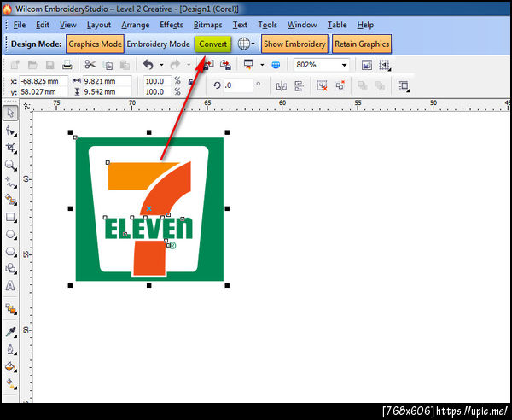Image resolution: width=512 pixels, height=420 pixels.
Task: Toggle Show Embroidery
Action: click(294, 44)
